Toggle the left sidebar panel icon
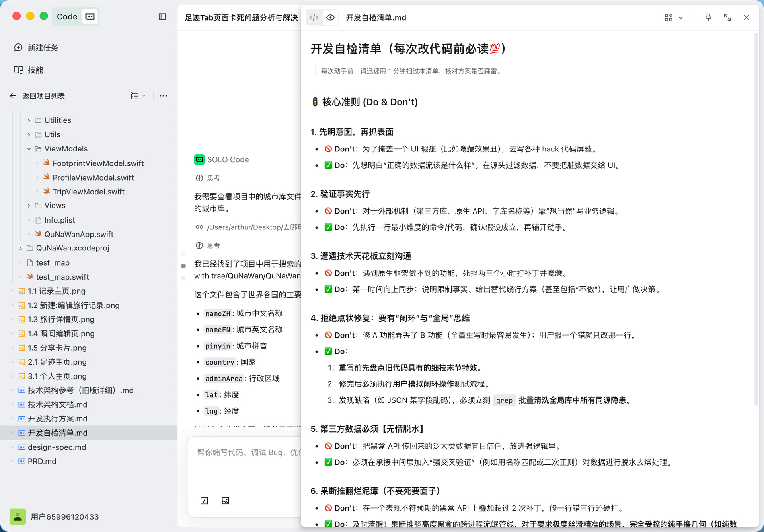Screen dimensions: 764x532 (162, 17)
